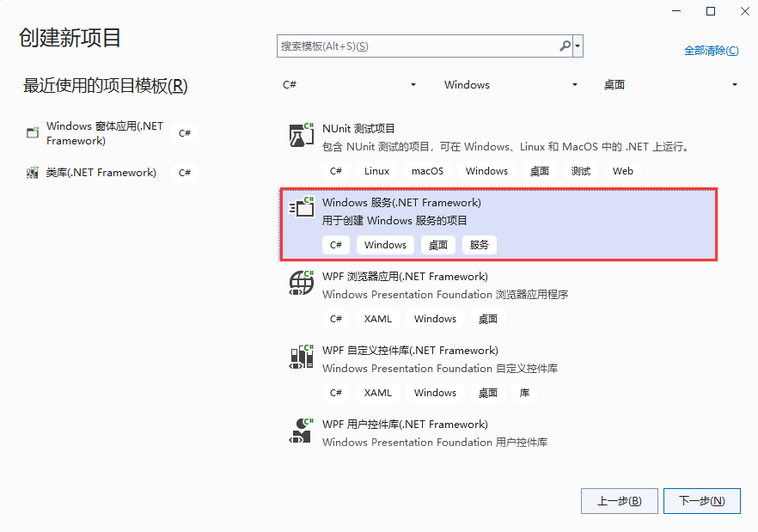Open the 桌面 project type dropdown
This screenshot has height=532, width=758.
[x=670, y=85]
